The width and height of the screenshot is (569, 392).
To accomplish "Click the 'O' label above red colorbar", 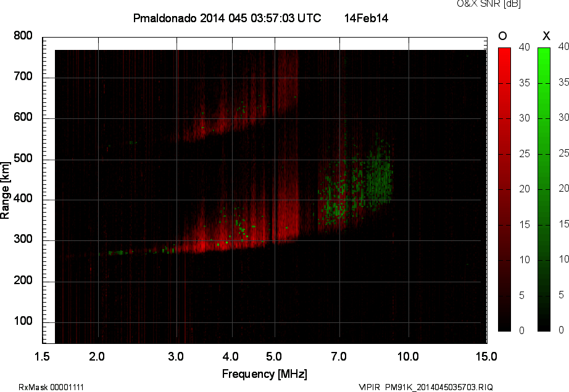I will (x=502, y=36).
